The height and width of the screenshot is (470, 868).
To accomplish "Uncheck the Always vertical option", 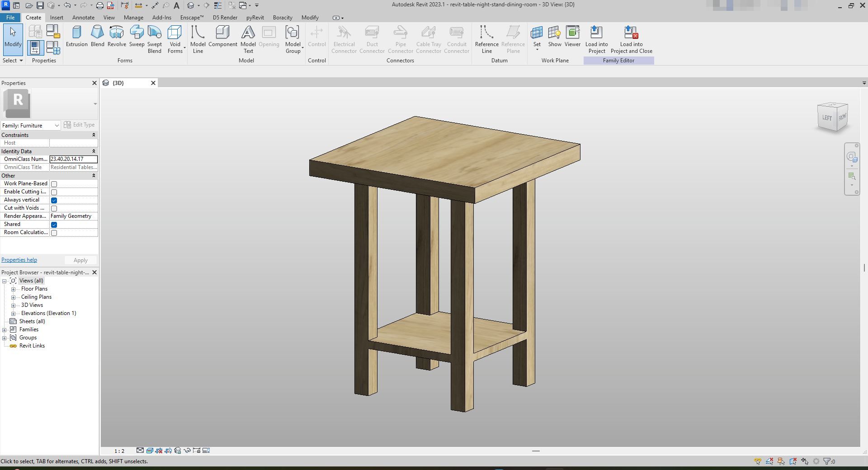I will click(54, 200).
